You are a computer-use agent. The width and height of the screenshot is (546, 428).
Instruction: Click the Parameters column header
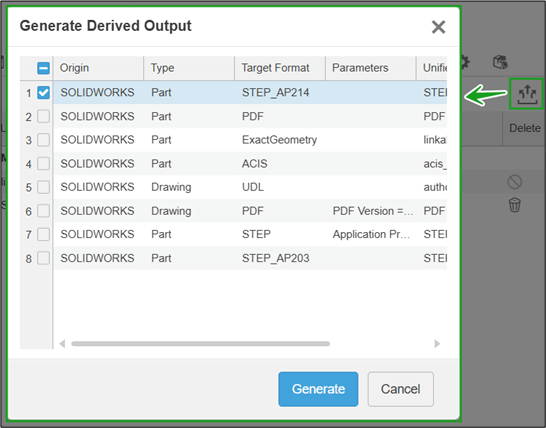371,68
